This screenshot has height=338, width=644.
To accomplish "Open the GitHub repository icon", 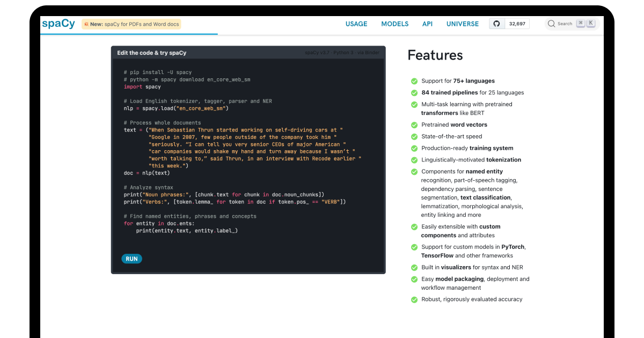I will (x=496, y=24).
